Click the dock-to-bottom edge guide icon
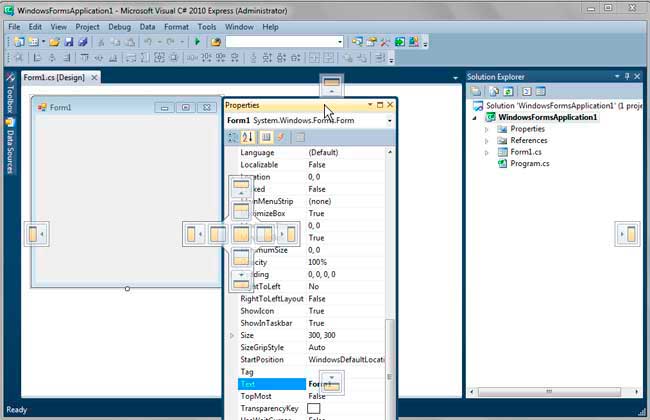Viewport: 650px width, 420px height. click(332, 383)
